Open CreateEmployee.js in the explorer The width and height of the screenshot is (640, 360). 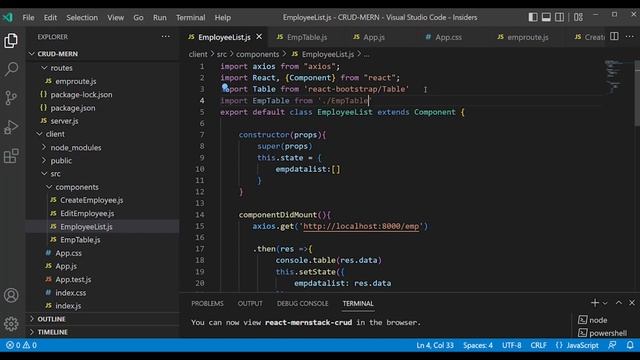click(91, 200)
